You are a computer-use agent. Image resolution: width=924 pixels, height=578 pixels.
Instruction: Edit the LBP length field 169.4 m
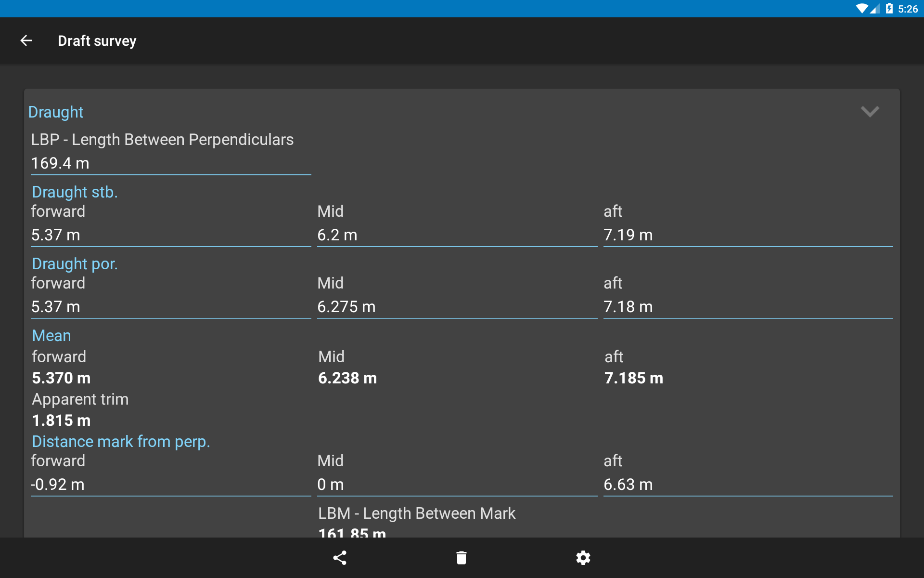tap(171, 163)
